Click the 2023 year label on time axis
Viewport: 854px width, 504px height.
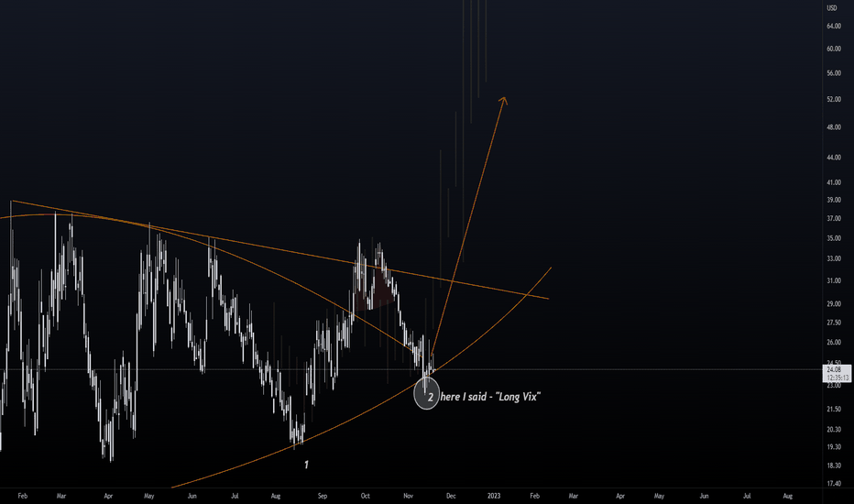click(494, 496)
